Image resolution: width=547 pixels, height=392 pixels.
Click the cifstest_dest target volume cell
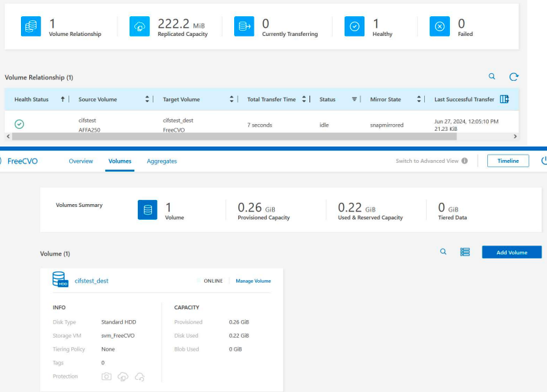178,120
